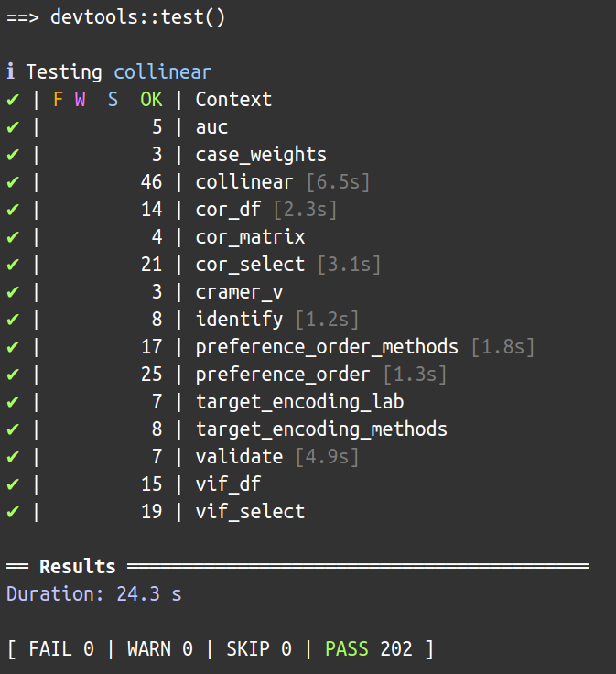The image size is (616, 674).
Task: Click the pink W column header
Action: click(x=80, y=99)
